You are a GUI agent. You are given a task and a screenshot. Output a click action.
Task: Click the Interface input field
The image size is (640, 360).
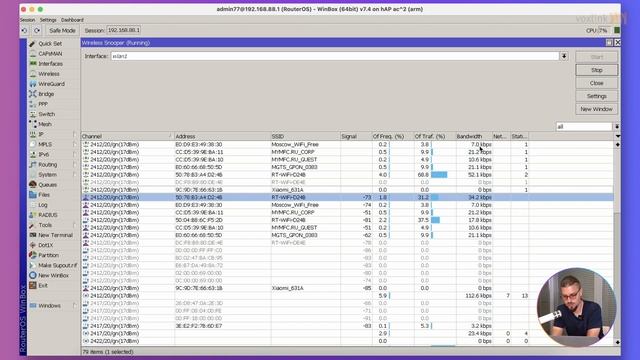335,56
